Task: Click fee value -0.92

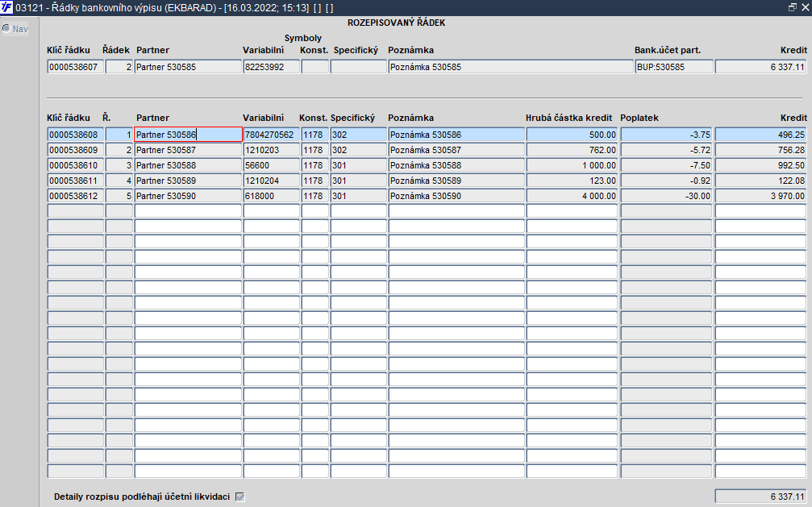Action: point(666,181)
